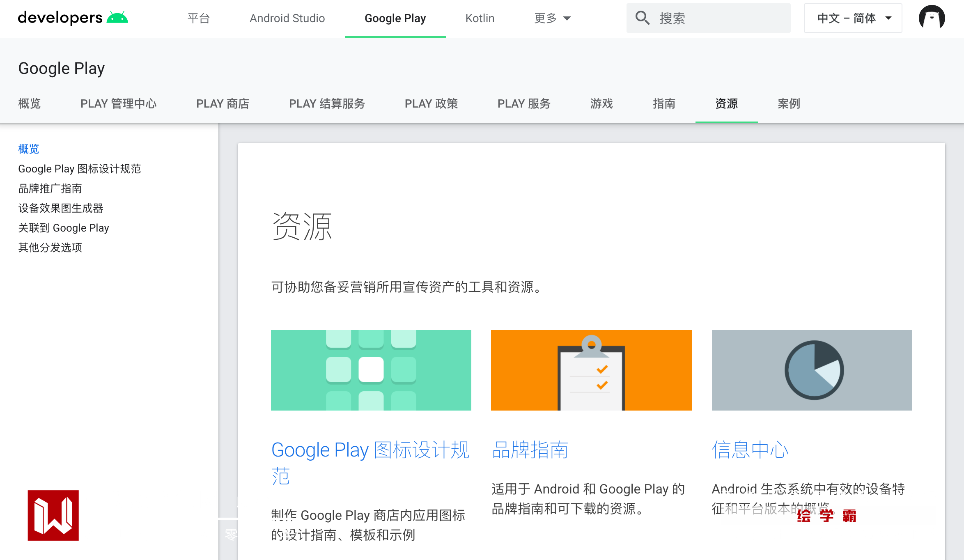Expand the 更多 dropdown menu
Viewport: 964px width, 560px height.
[x=553, y=18]
